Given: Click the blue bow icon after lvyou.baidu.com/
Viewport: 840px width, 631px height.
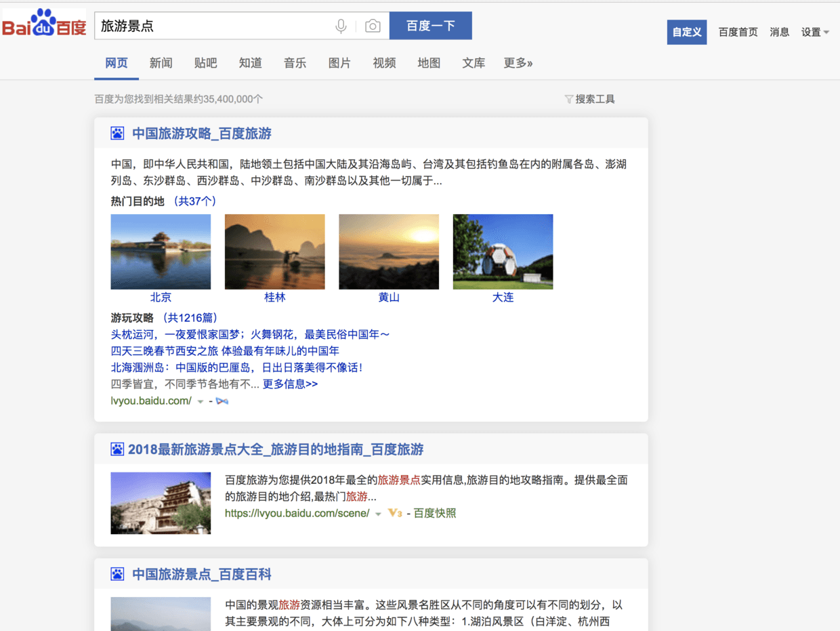Looking at the screenshot, I should point(222,401).
